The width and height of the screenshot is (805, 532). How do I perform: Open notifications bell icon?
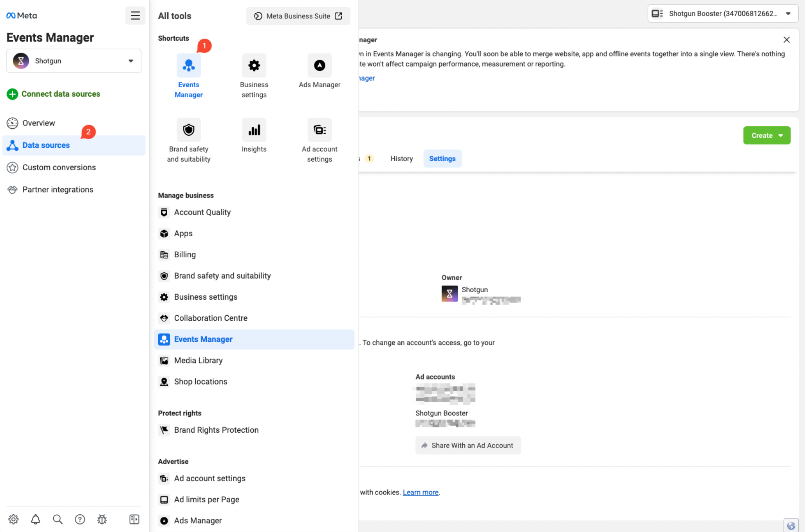pos(36,519)
